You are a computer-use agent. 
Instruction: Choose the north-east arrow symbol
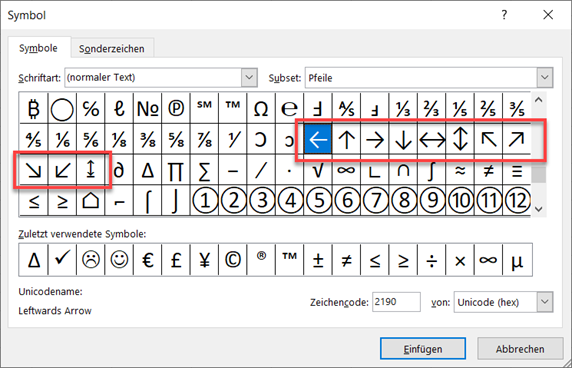(x=517, y=139)
